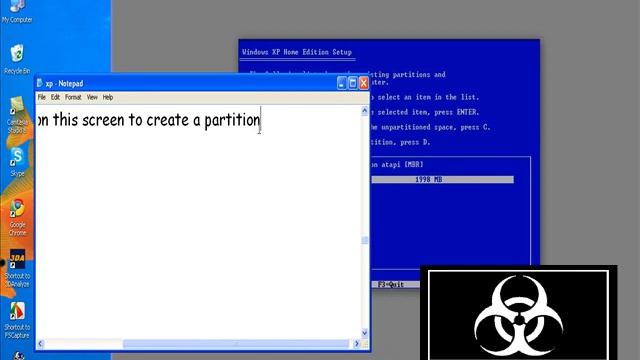The width and height of the screenshot is (640, 360).
Task: Click the word "create" in Notepad text
Action: coord(168,120)
